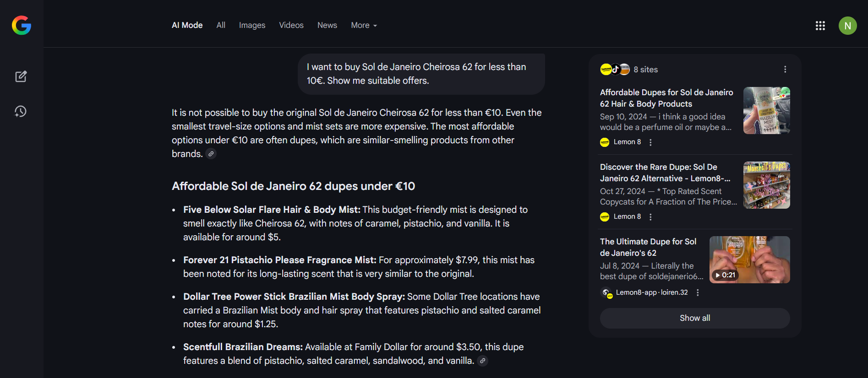
Task: Open 'Discover the Rare Dupe' link
Action: 665,173
